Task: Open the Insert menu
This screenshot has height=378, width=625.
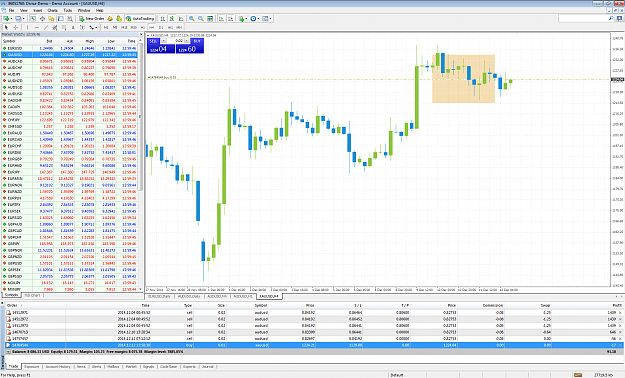Action: coord(37,10)
